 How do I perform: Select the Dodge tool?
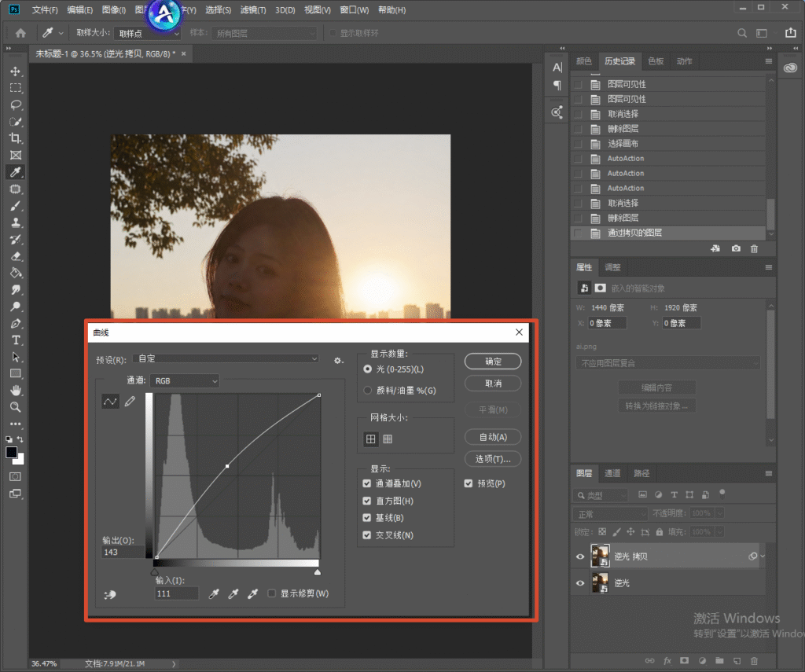[16, 307]
